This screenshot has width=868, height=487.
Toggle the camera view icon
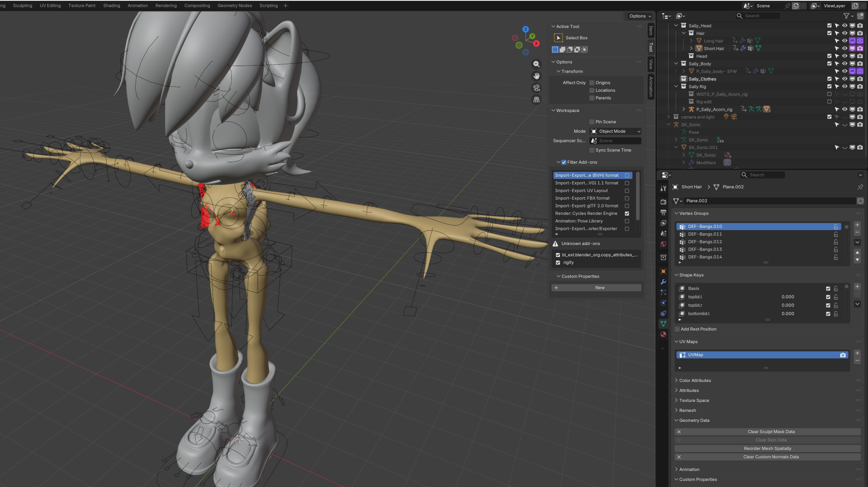(537, 88)
